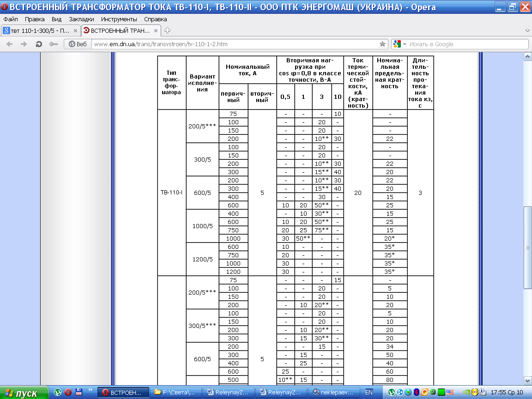The height and width of the screenshot is (399, 532).
Task: Click the 1000/5 variant cell
Action: click(x=203, y=226)
